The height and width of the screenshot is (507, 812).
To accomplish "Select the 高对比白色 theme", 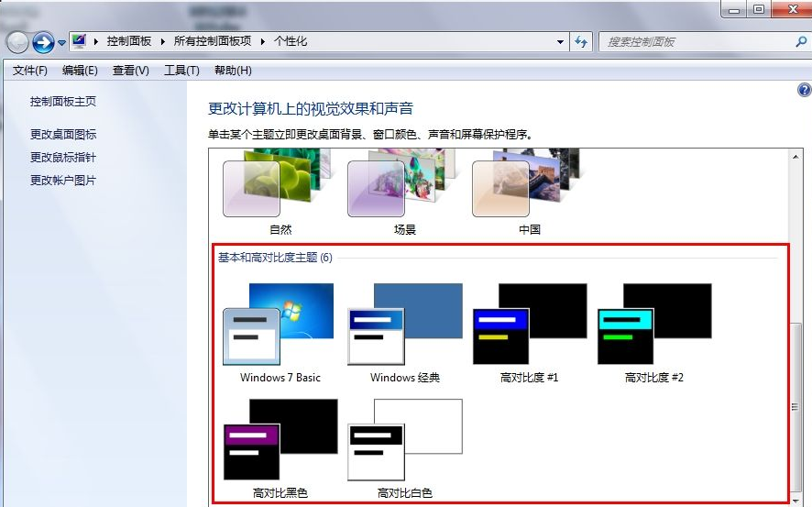I will tap(405, 448).
